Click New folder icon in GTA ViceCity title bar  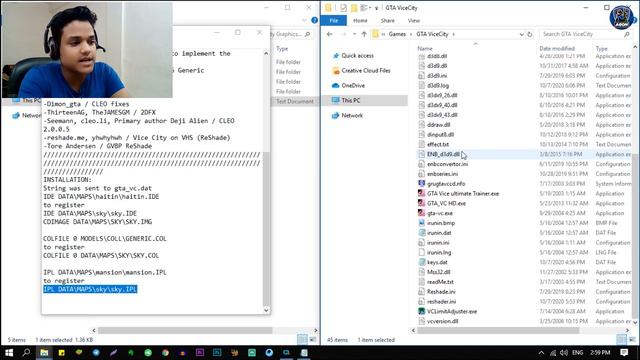[x=354, y=8]
